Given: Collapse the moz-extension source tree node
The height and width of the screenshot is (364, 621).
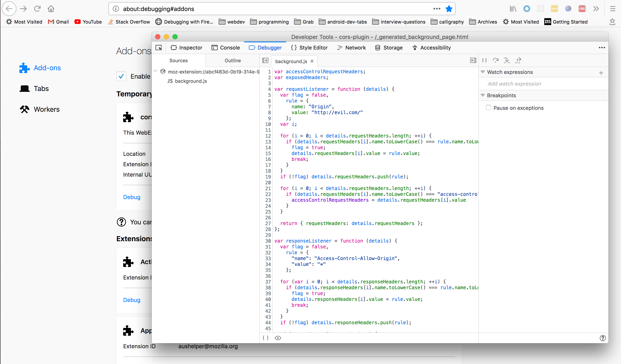Looking at the screenshot, I should 156,72.
